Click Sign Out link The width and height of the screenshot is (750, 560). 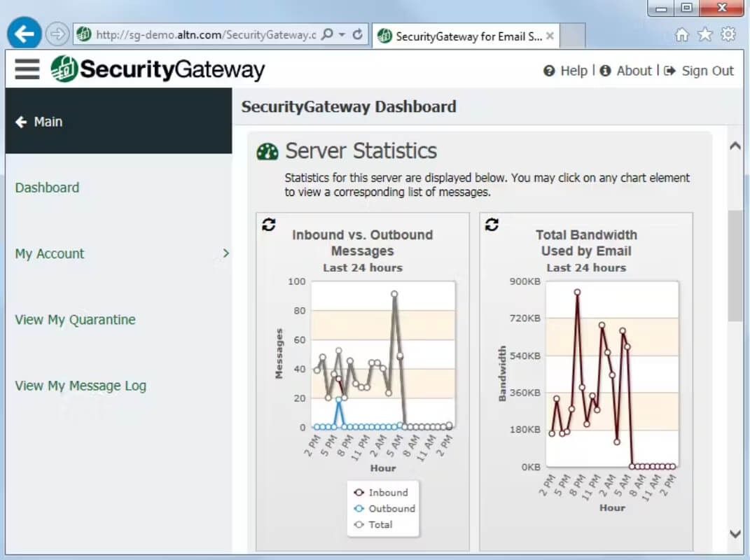point(707,71)
